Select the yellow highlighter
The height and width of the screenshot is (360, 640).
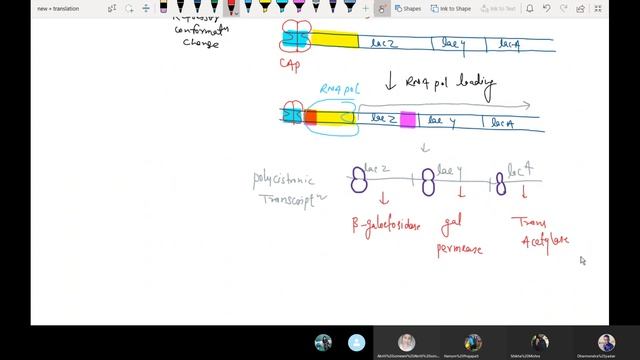click(x=265, y=7)
